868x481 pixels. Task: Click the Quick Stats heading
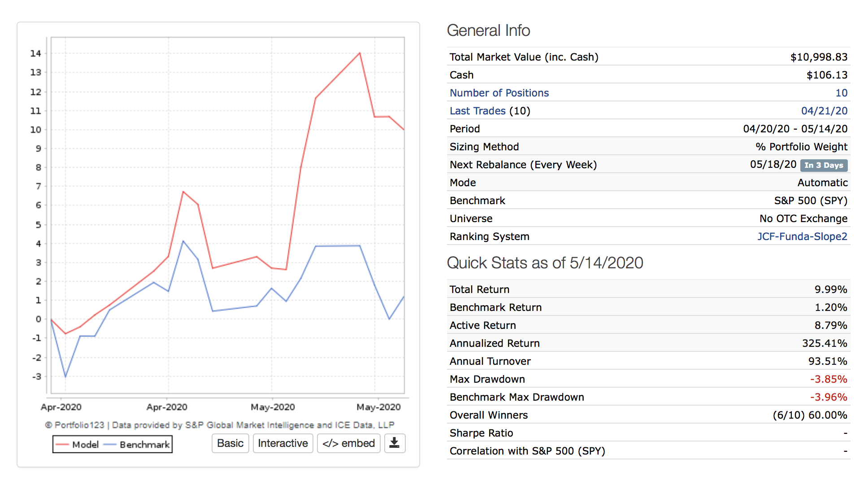tap(545, 263)
